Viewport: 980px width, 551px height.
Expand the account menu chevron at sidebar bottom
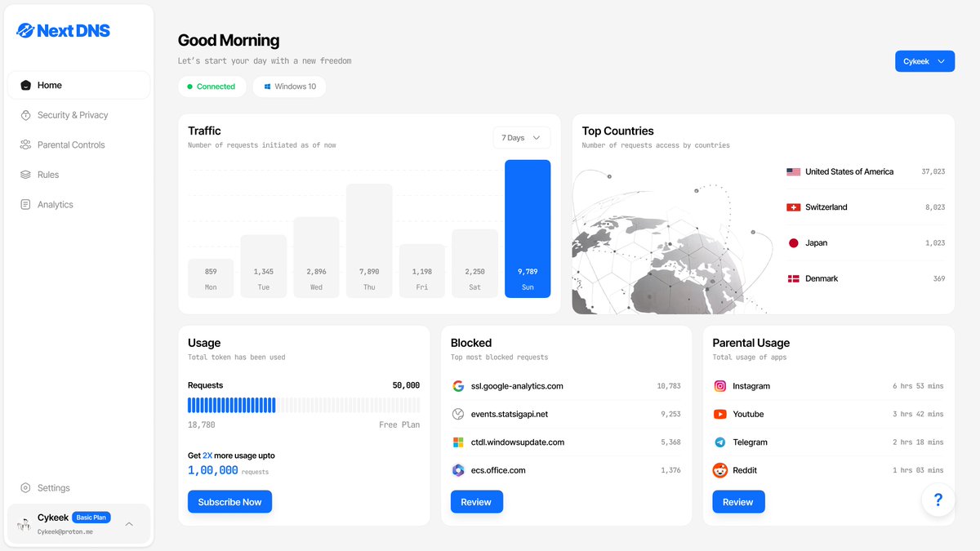129,524
